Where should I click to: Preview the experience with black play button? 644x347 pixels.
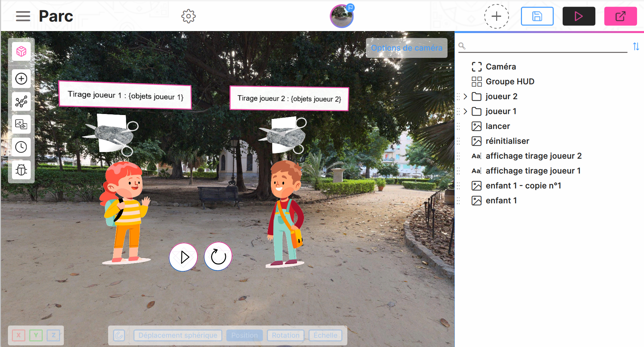[579, 16]
